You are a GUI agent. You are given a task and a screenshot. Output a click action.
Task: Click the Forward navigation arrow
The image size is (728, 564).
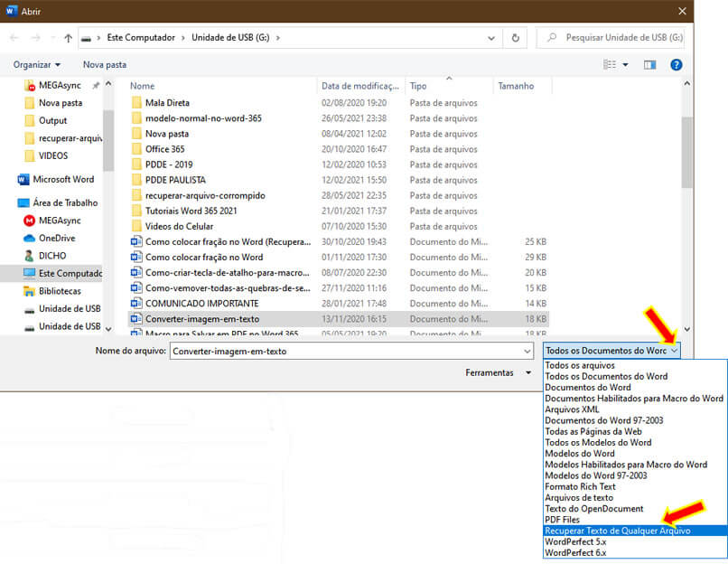(x=36, y=38)
